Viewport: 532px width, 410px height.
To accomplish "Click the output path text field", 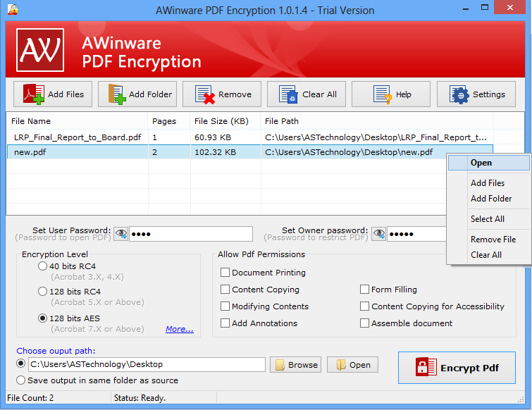I will tap(147, 364).
